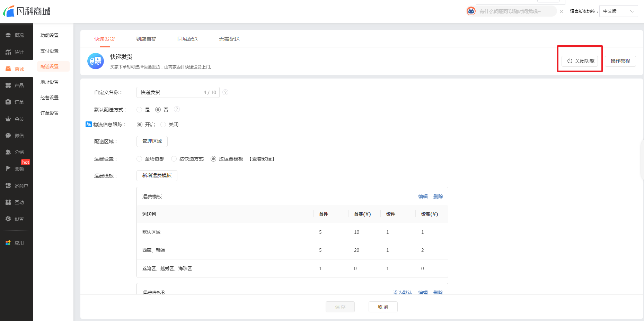Click the 首费(¥) column header

point(362,214)
